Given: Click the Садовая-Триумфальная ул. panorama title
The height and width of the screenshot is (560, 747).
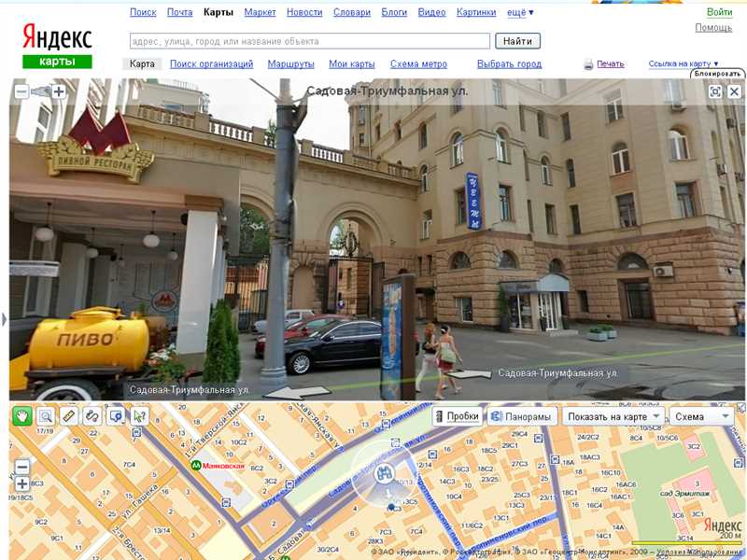Looking at the screenshot, I should click(x=387, y=91).
